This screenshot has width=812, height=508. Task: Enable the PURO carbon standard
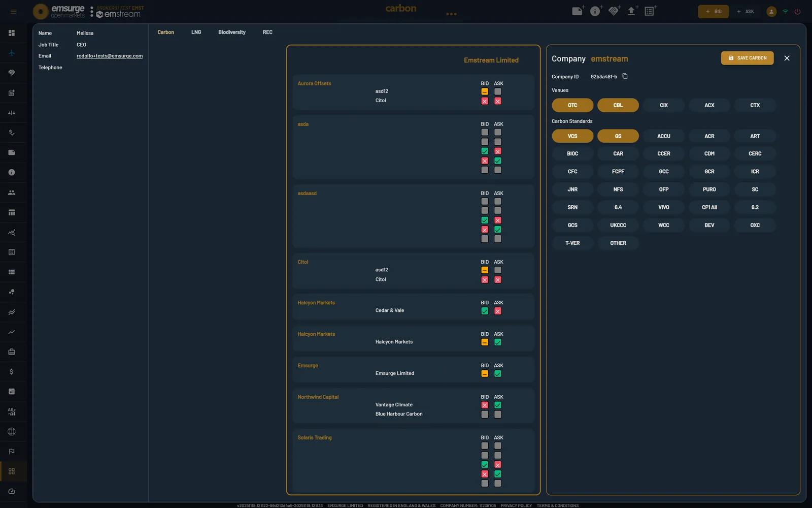(709, 189)
